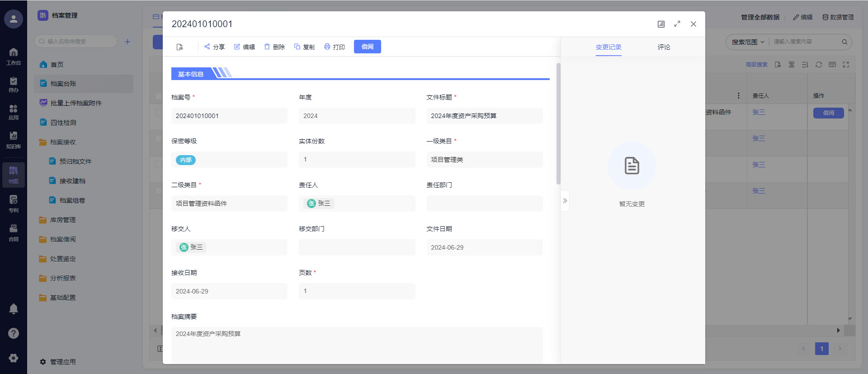Select the 变更记录 tab

click(609, 47)
